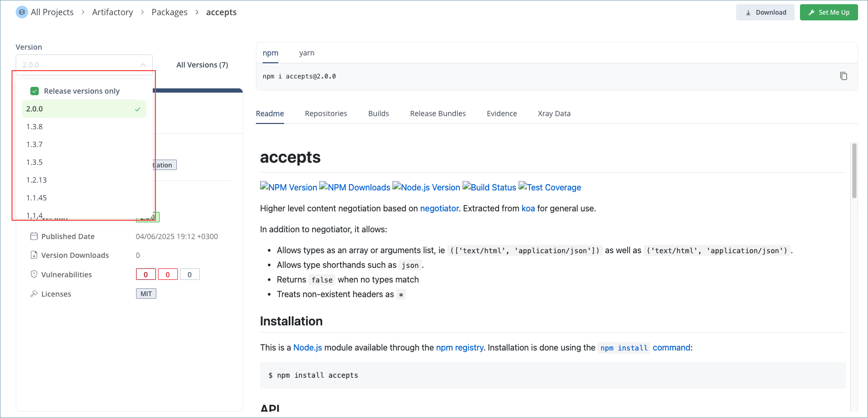Image resolution: width=868 pixels, height=418 pixels.
Task: Click the gray vulnerabilities count box
Action: [189, 275]
